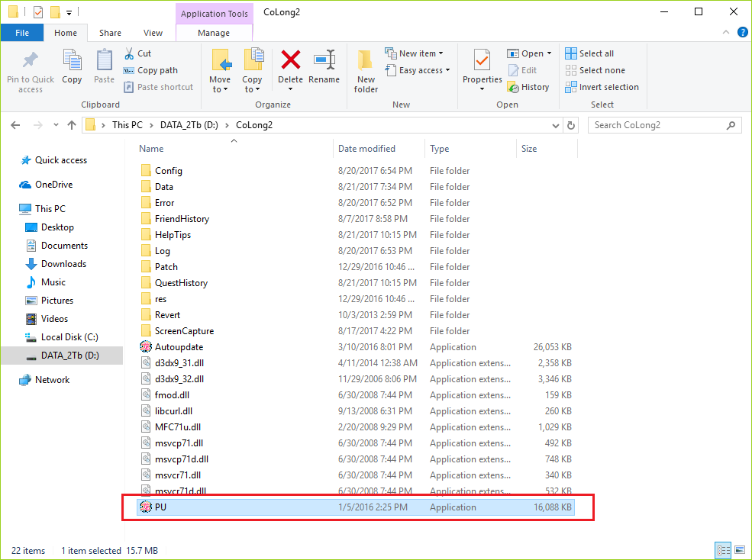Sort by the Size column header
This screenshot has width=752, height=560.
[x=529, y=149]
